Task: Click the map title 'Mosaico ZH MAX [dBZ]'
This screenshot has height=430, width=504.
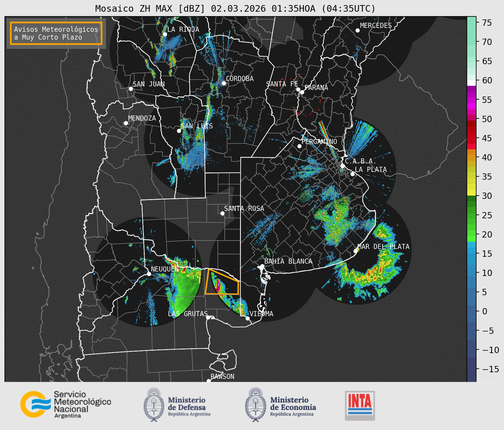Action: (x=150, y=9)
